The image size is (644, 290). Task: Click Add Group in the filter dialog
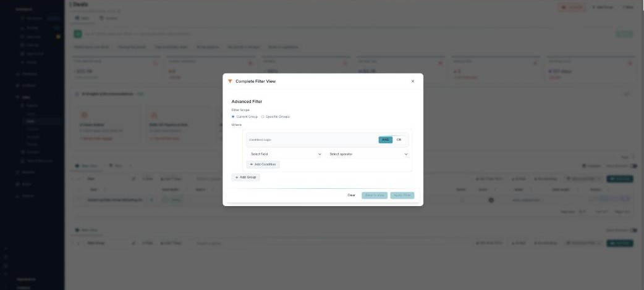pos(245,177)
